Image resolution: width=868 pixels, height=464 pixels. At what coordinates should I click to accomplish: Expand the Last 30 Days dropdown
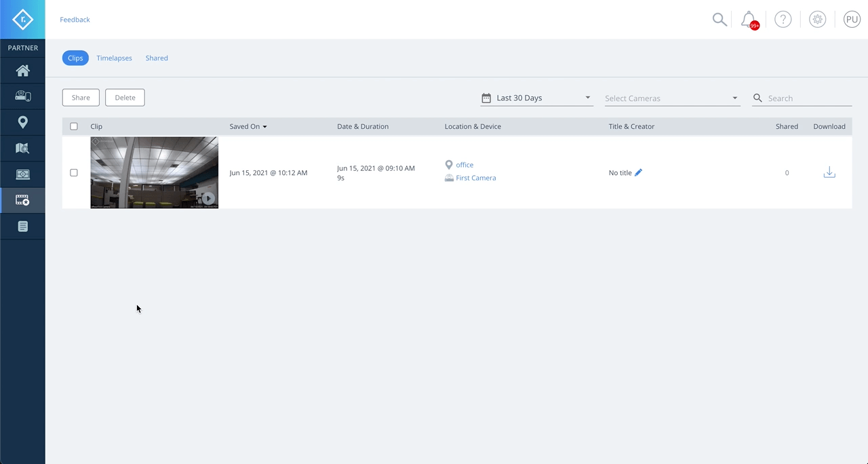pyautogui.click(x=536, y=98)
